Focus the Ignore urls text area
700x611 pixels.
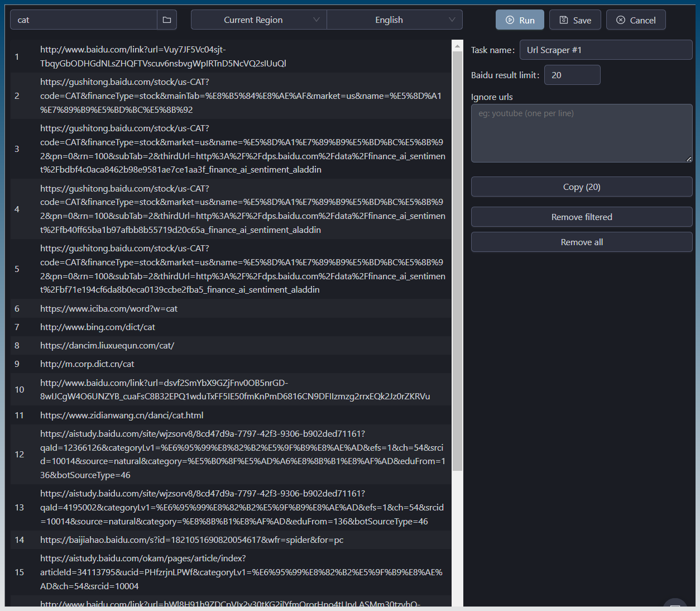(x=581, y=133)
